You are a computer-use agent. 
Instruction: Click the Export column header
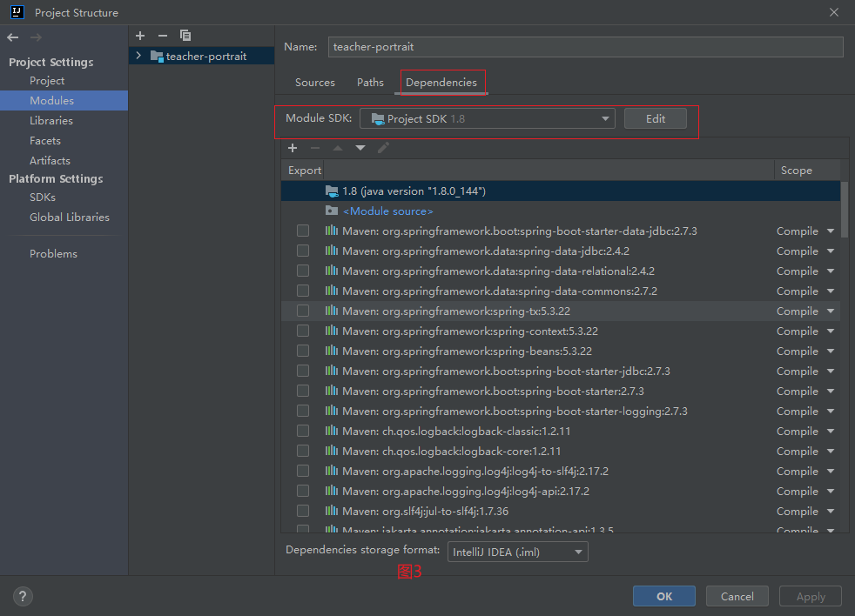[x=304, y=170]
